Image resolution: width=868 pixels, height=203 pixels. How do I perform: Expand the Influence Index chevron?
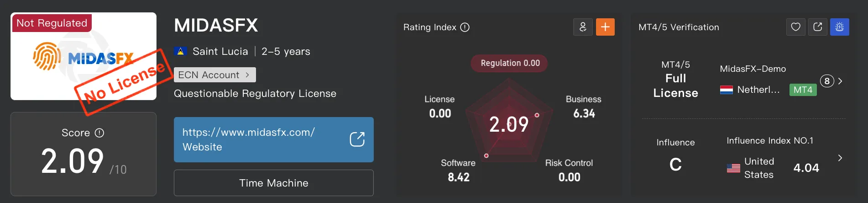(840, 158)
